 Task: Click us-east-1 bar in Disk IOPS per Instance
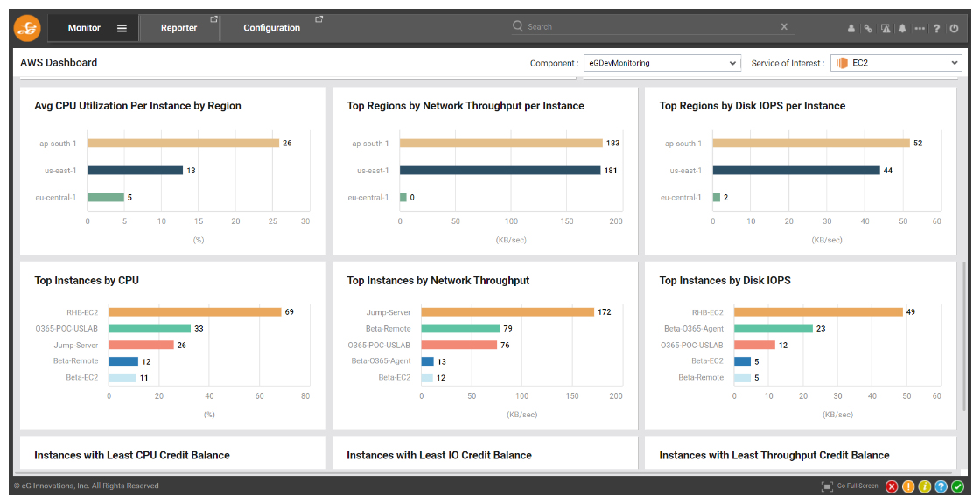(796, 170)
